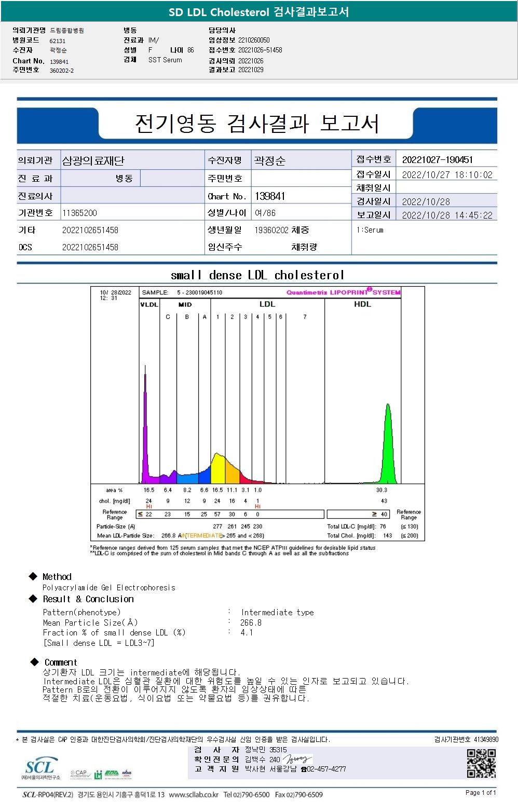
Task: Click the green HDL peak in chart
Action: (388, 444)
